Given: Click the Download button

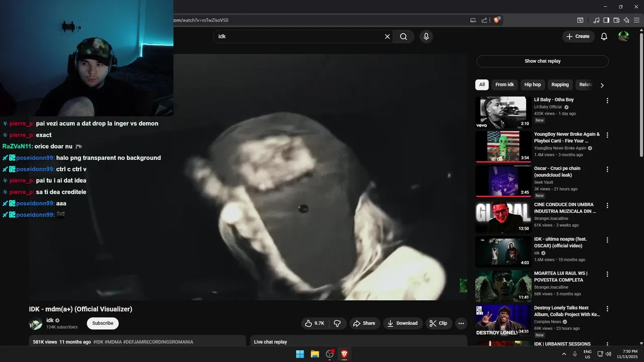Looking at the screenshot, I should (x=403, y=323).
